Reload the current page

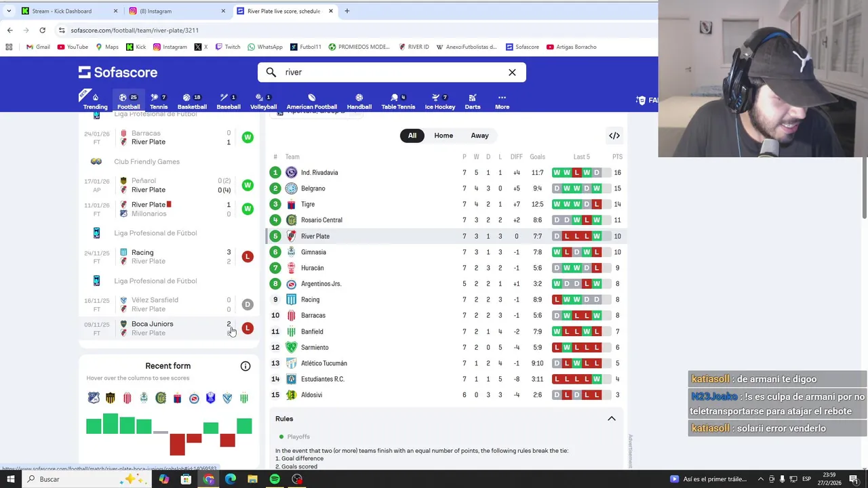pos(42,30)
